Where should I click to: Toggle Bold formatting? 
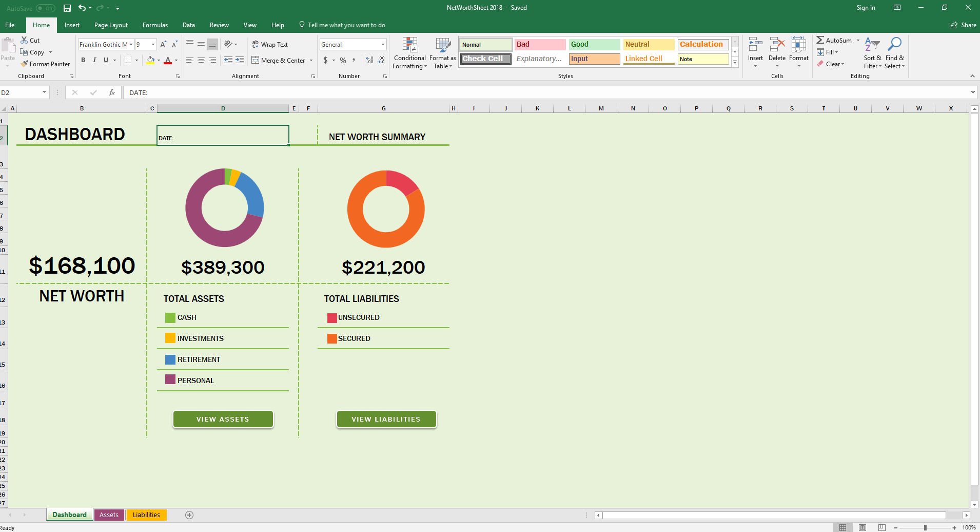tap(83, 60)
